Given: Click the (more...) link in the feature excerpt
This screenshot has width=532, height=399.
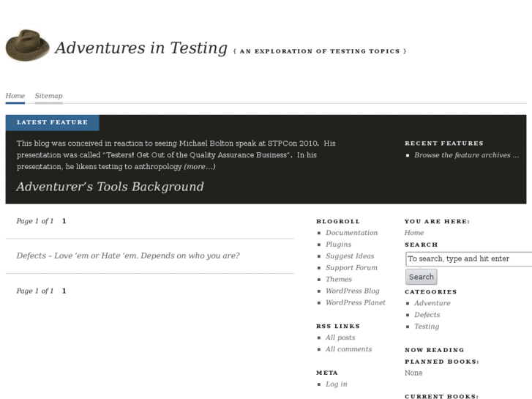Looking at the screenshot, I should (x=199, y=167).
